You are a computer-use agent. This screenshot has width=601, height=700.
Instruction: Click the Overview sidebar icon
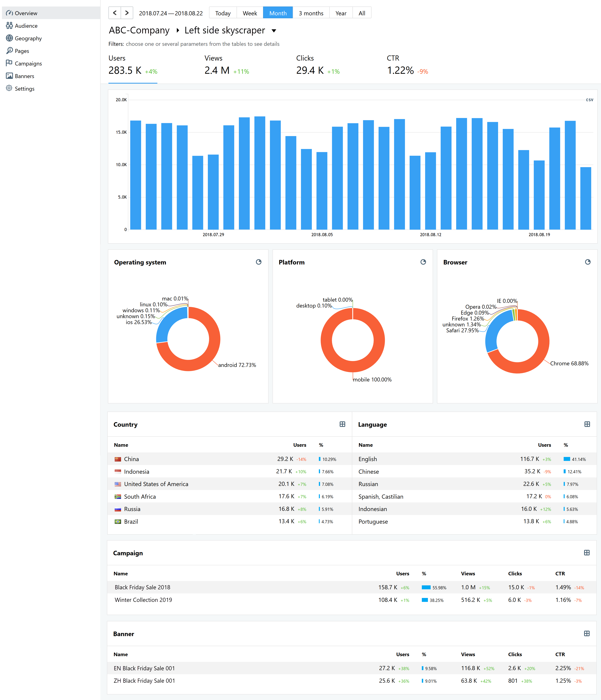9,13
